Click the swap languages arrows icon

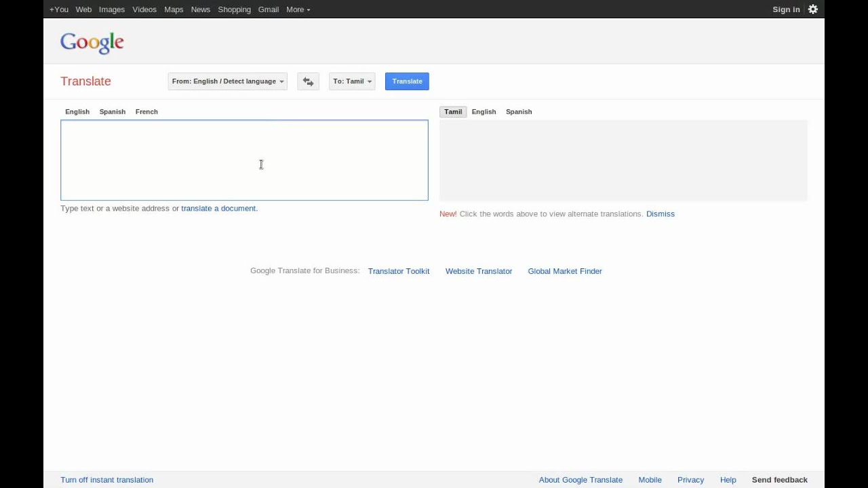(308, 81)
